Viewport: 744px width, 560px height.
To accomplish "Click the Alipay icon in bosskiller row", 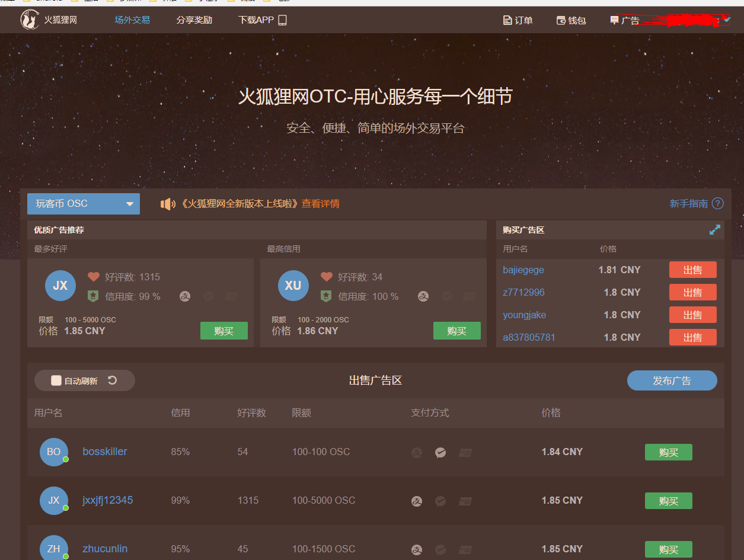I will (417, 452).
